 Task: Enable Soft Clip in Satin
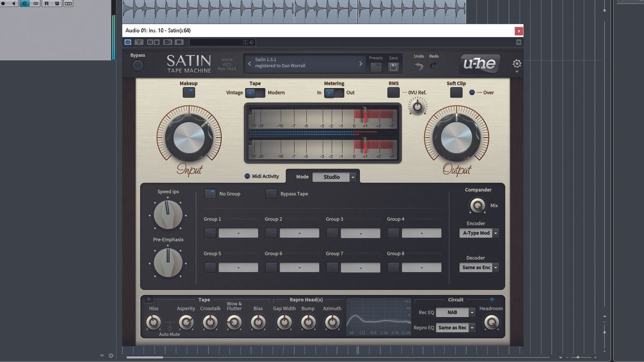coord(456,92)
